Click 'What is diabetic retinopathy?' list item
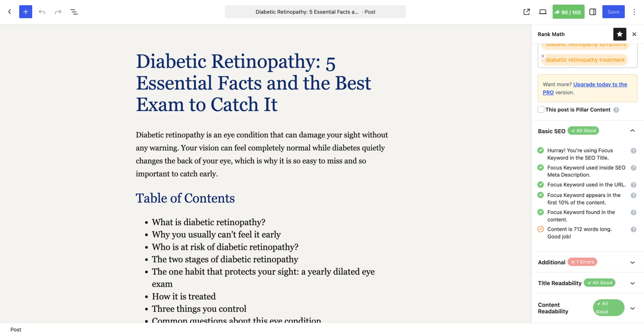This screenshot has height=336, width=644. point(209,222)
